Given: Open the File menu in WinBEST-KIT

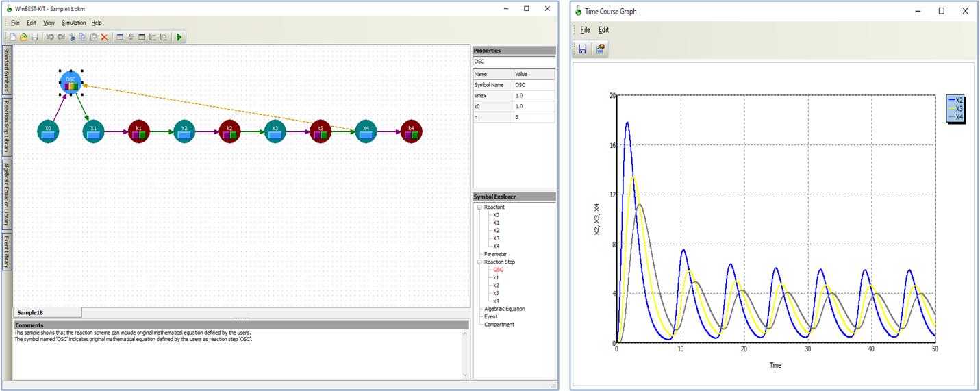Looking at the screenshot, I should 15,23.
